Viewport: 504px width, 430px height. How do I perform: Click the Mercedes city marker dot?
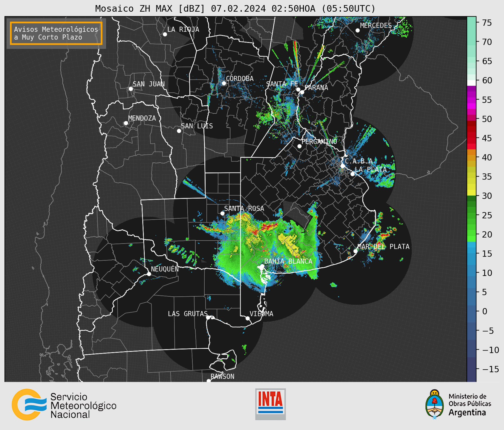click(x=358, y=31)
